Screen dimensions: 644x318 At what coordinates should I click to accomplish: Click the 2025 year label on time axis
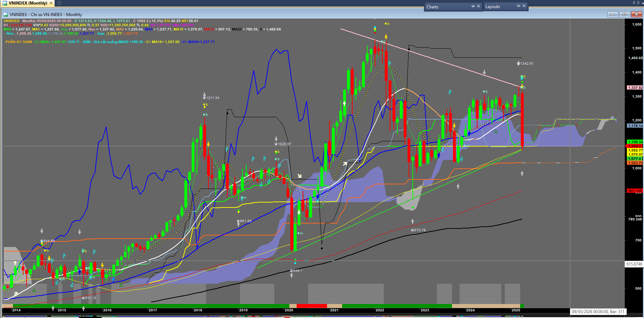point(516,310)
